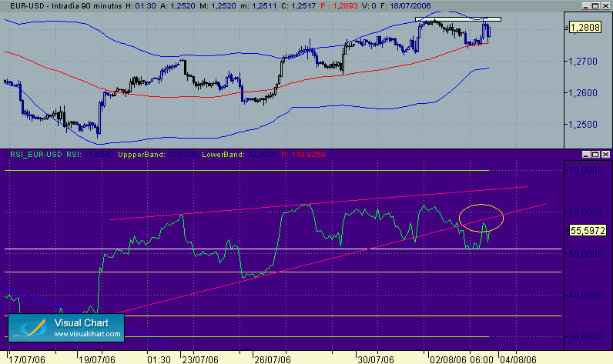
Task: Select the 'C: 1,2517' close value
Action: coord(298,6)
